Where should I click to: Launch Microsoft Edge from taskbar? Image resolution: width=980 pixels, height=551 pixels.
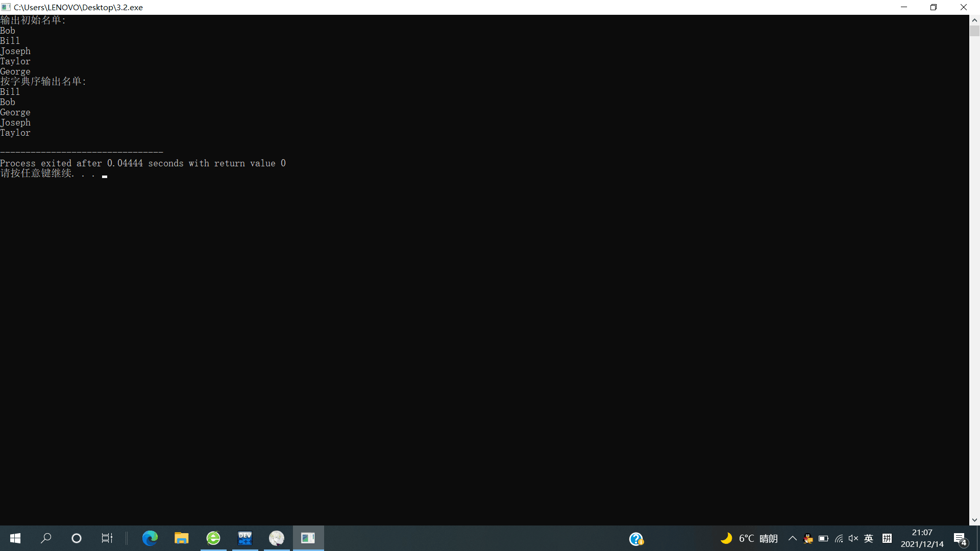(150, 538)
